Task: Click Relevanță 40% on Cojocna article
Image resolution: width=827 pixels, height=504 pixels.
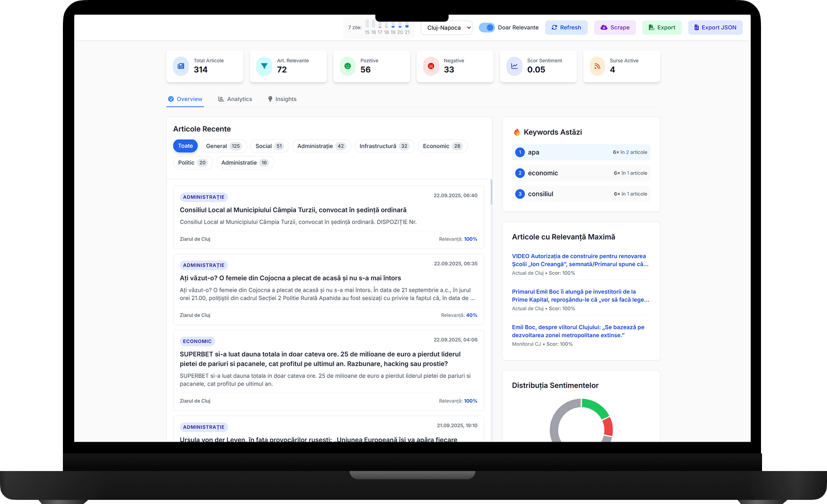Action: pyautogui.click(x=459, y=315)
